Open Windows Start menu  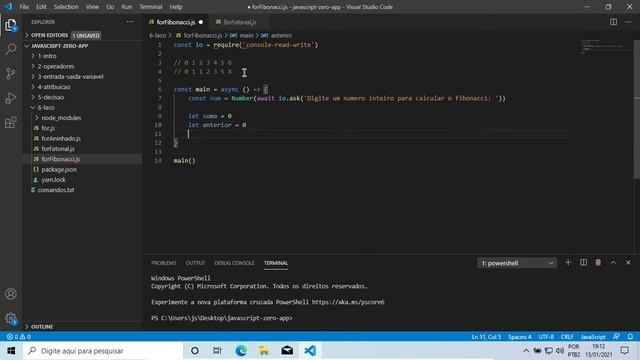pyautogui.click(x=11, y=351)
